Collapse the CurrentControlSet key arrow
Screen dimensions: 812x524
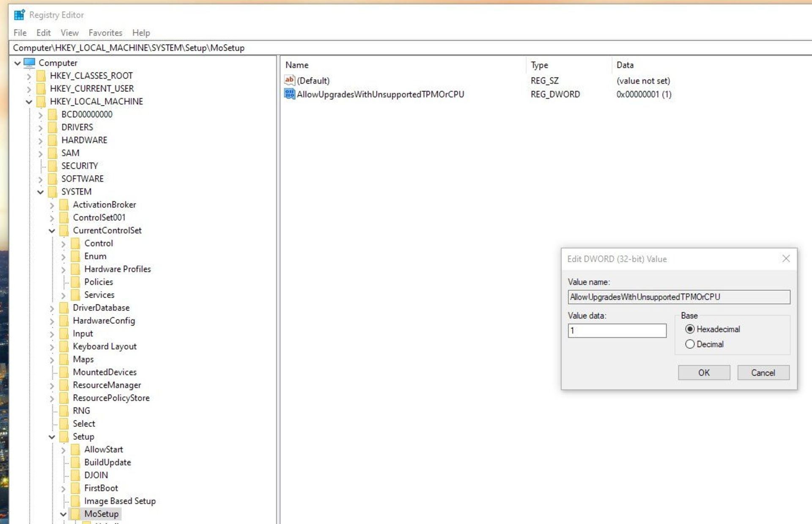pyautogui.click(x=52, y=231)
